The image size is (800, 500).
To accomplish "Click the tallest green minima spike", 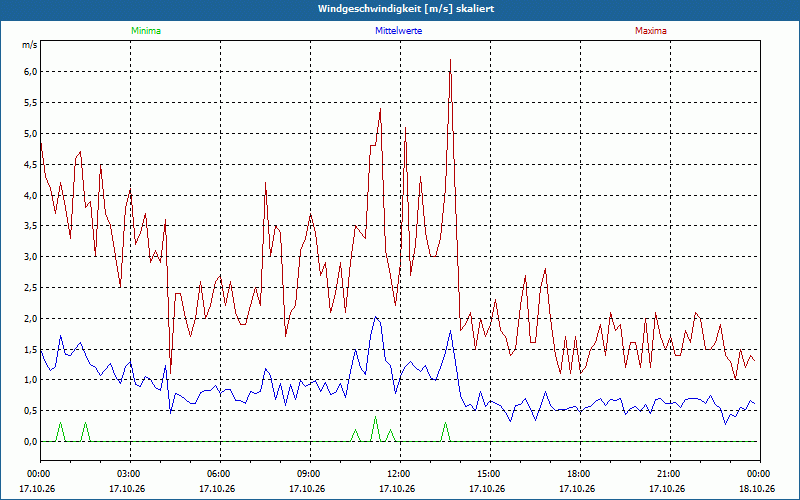I will [376, 417].
